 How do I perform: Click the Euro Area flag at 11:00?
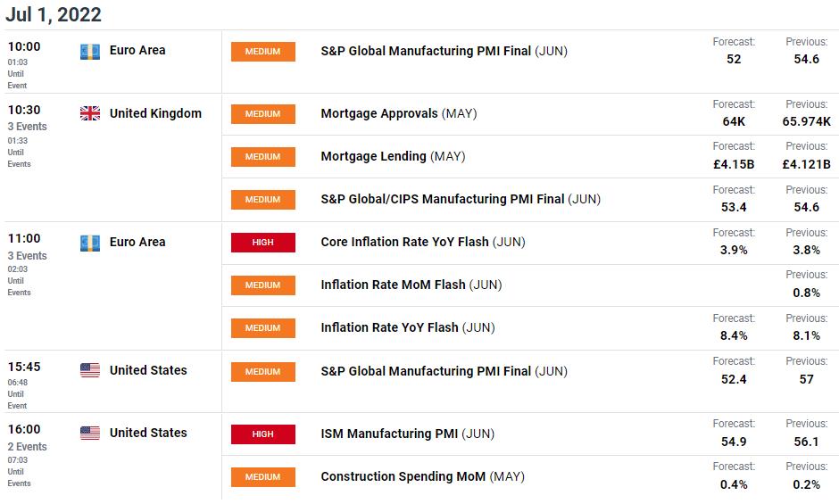[90, 243]
